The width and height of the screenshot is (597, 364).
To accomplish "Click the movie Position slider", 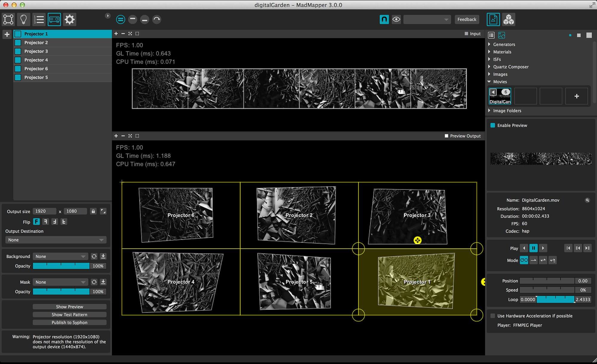I will pyautogui.click(x=547, y=281).
